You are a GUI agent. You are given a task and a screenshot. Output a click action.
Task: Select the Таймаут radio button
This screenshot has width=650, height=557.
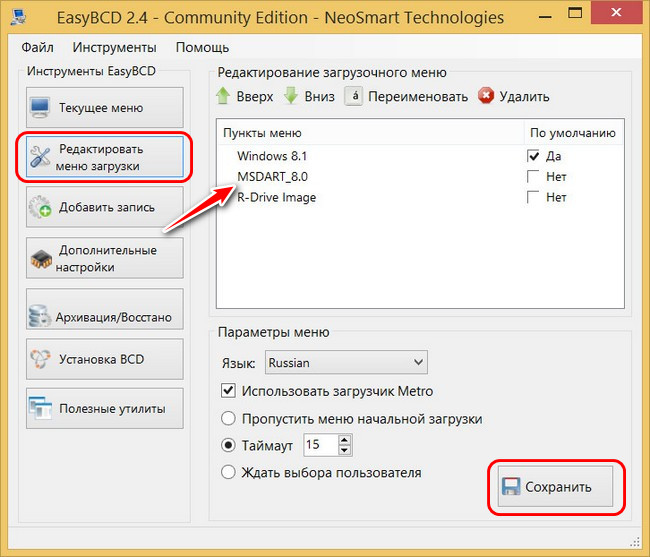[228, 446]
